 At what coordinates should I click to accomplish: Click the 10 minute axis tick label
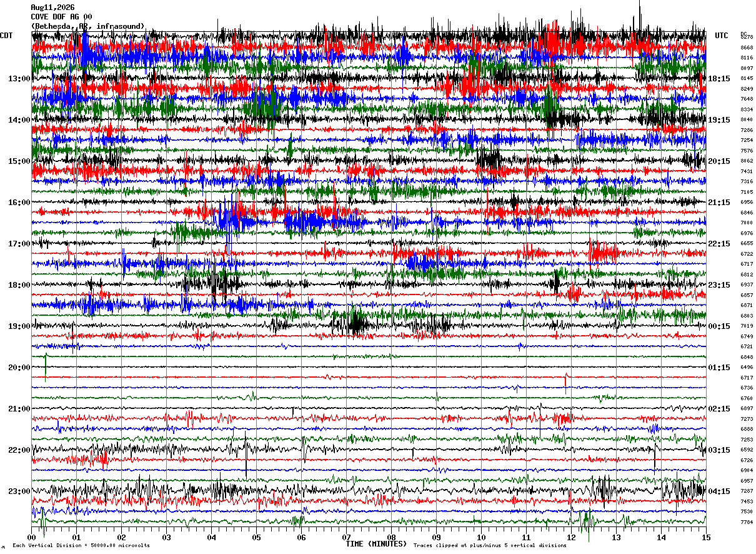pyautogui.click(x=482, y=537)
